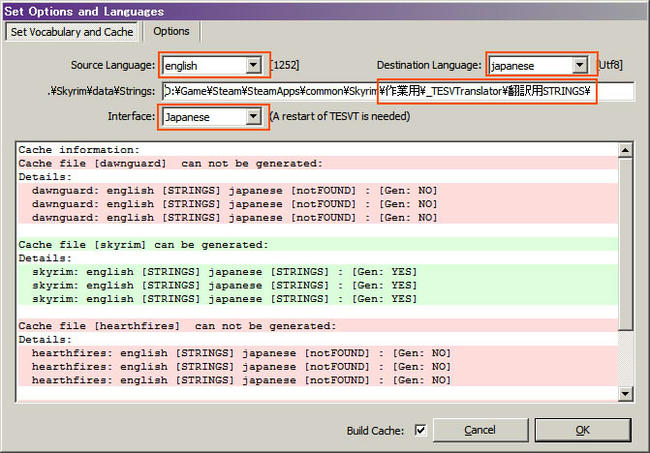Image resolution: width=650 pixels, height=453 pixels.
Task: Select the Set Vocabulary and Cache tab
Action: [x=72, y=32]
